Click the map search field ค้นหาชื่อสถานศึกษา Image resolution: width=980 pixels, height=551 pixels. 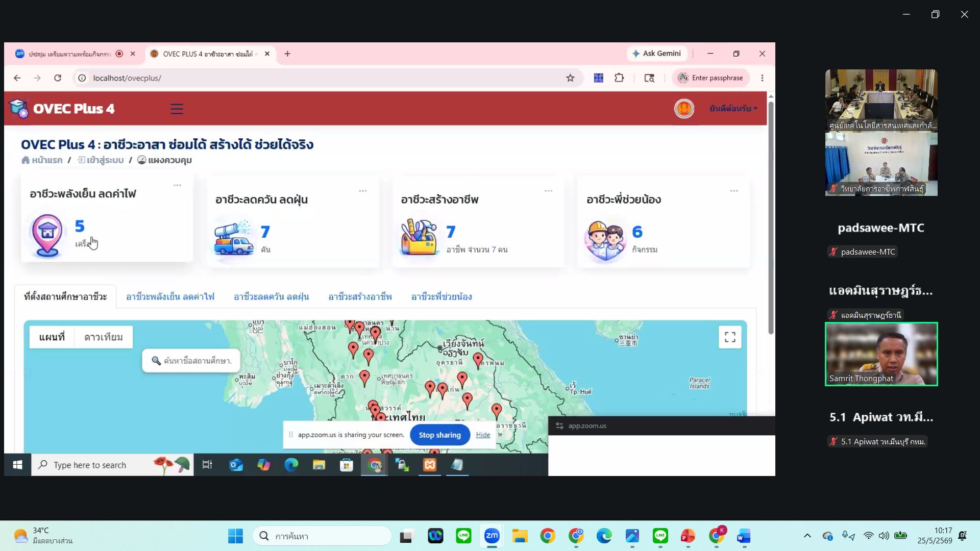[x=191, y=361]
